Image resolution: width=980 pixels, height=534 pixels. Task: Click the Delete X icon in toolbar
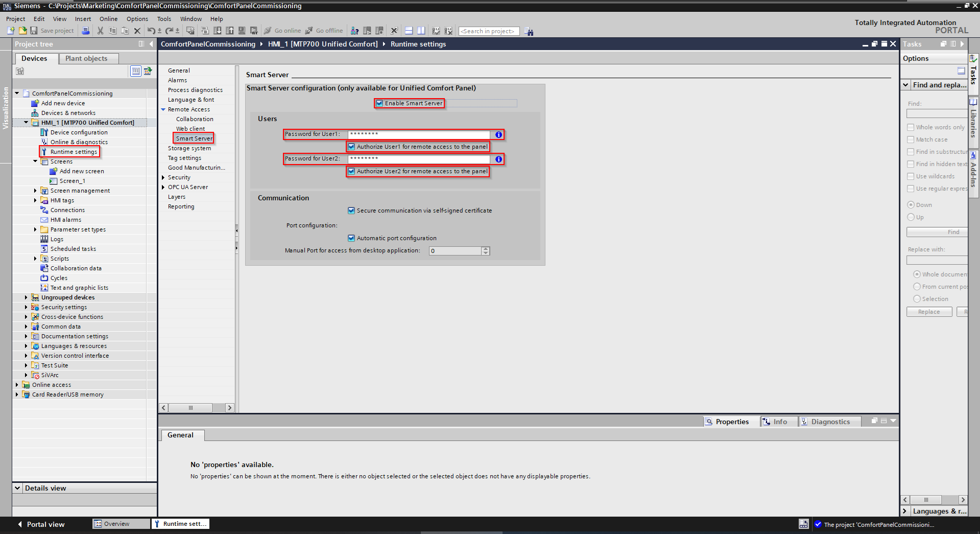(137, 31)
